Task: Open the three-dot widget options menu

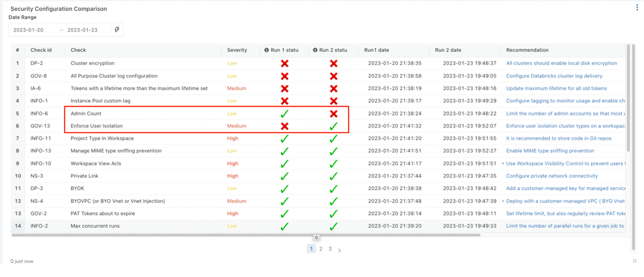Action: tap(637, 8)
